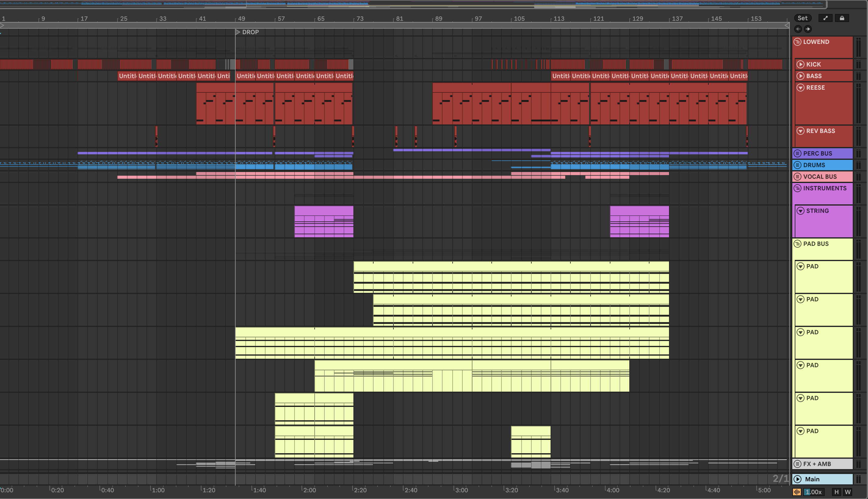Click the W optimize width button
868x499 pixels.
tap(848, 492)
